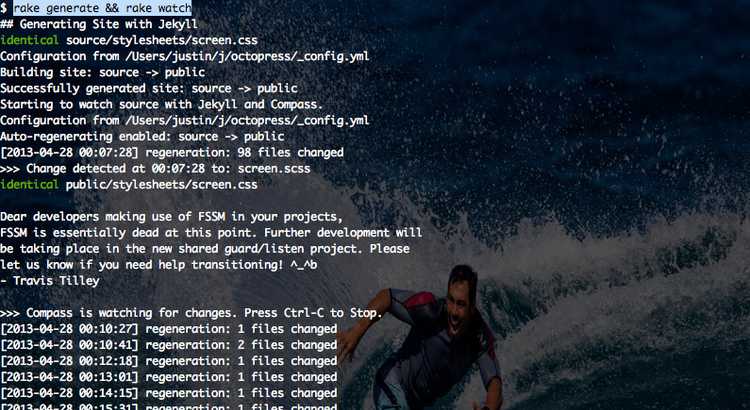The height and width of the screenshot is (410, 750).
Task: Click the guard/listen project text
Action: click(271, 249)
